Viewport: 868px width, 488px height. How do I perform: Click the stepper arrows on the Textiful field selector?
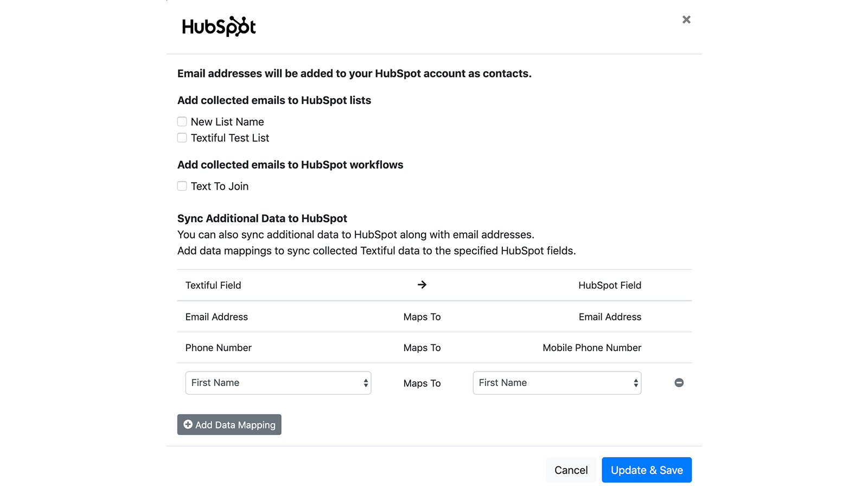[365, 383]
